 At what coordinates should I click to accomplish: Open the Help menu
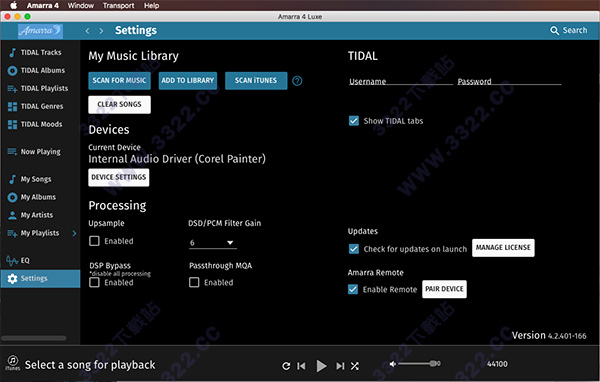(151, 5)
